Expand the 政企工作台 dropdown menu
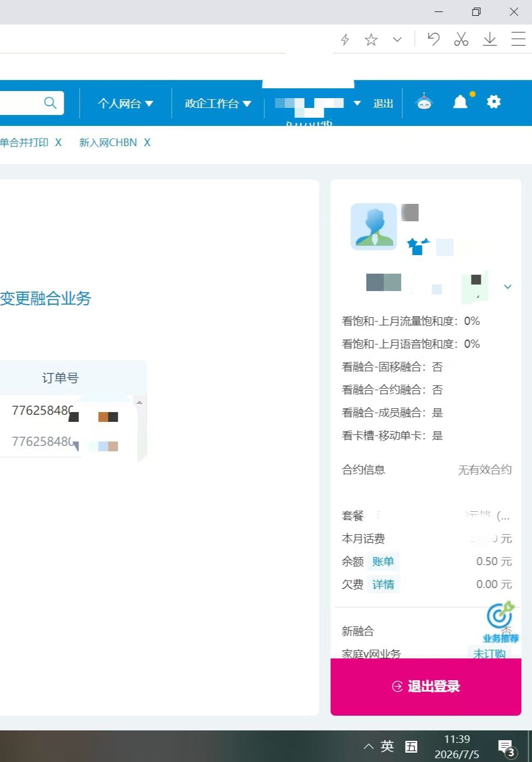Image resolution: width=532 pixels, height=762 pixels. pyautogui.click(x=218, y=103)
